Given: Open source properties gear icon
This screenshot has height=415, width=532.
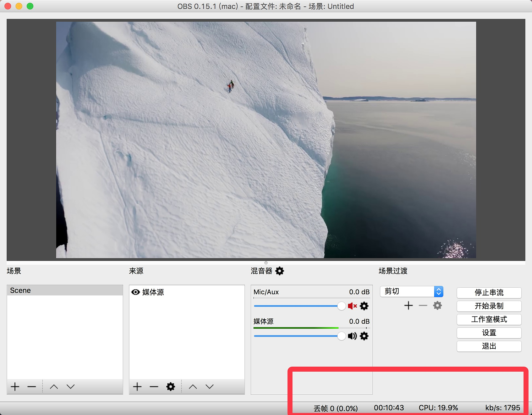Looking at the screenshot, I should pyautogui.click(x=170, y=387).
